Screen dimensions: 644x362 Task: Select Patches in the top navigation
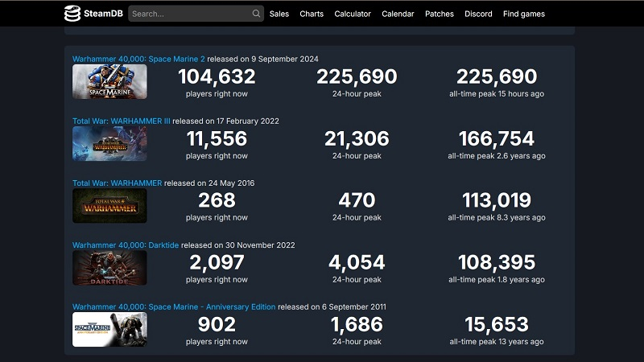click(440, 14)
